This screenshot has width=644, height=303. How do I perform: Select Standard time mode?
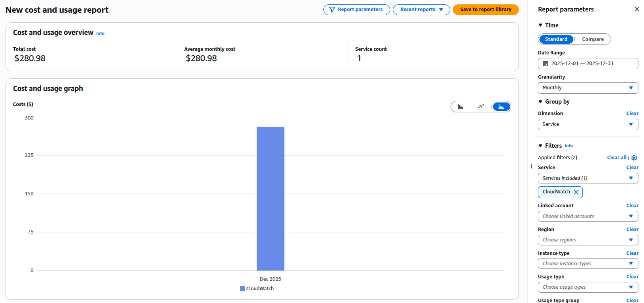[556, 39]
